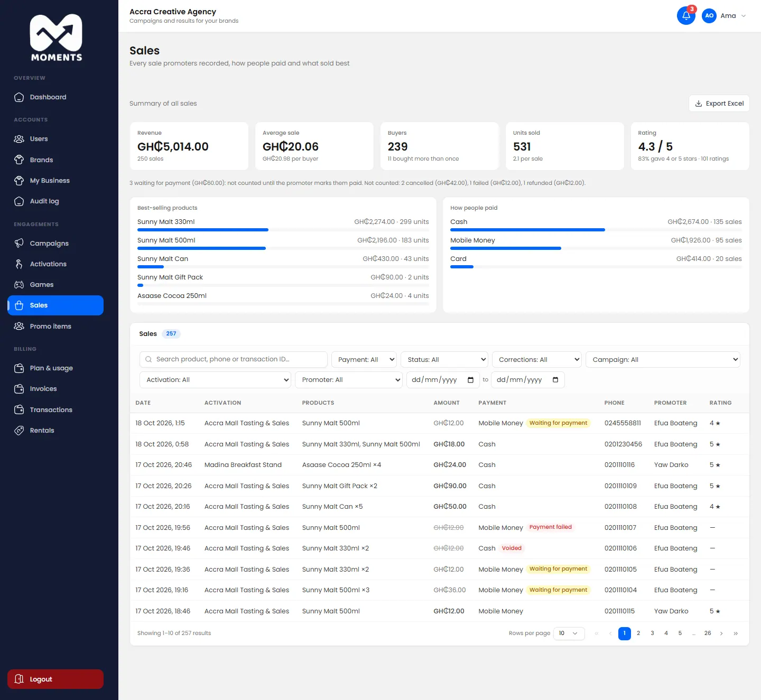The height and width of the screenshot is (700, 761).
Task: Open the Activation: All dropdown
Action: [215, 380]
